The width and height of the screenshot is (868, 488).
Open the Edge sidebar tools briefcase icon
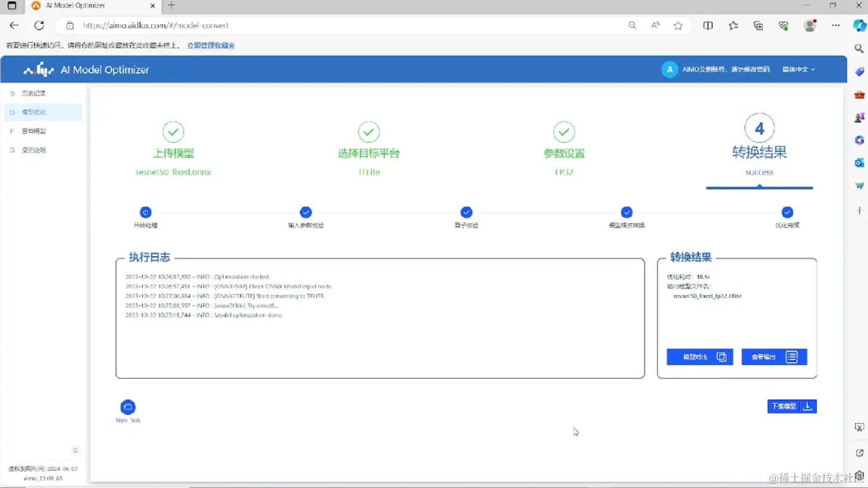(x=859, y=95)
